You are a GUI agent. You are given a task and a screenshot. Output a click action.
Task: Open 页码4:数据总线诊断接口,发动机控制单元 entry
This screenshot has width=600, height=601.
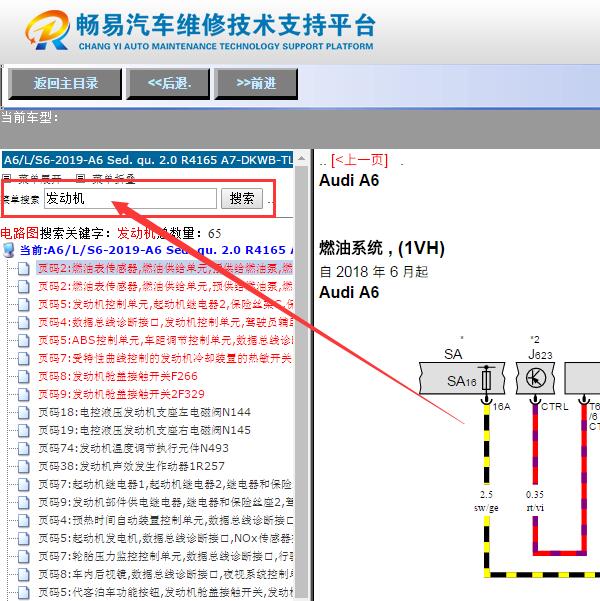point(165,322)
